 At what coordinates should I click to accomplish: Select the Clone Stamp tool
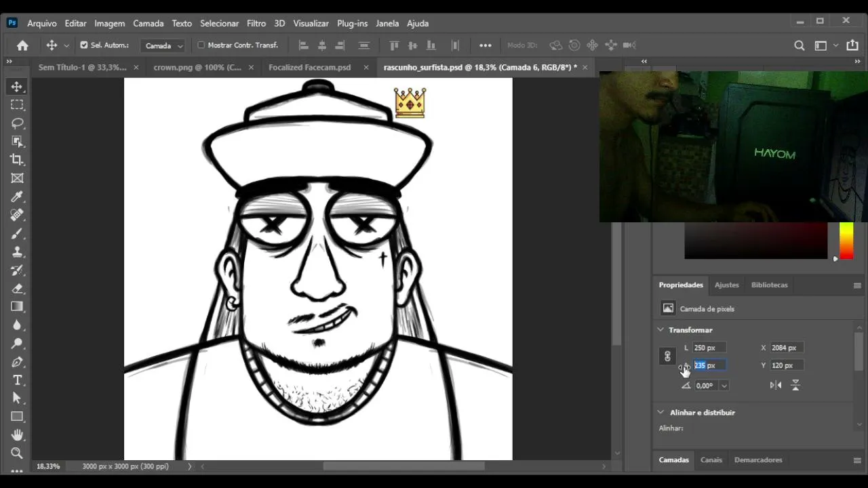[x=17, y=251]
